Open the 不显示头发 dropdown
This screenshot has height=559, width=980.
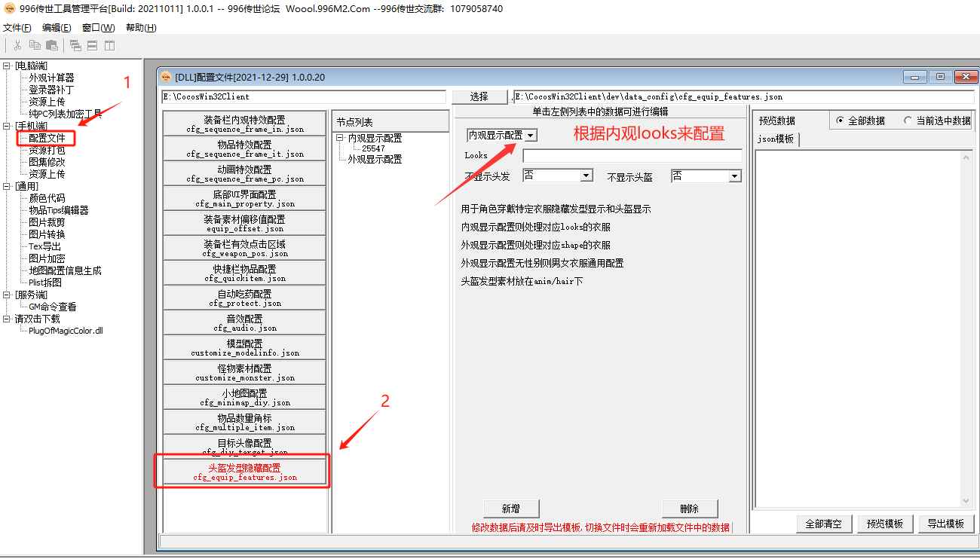click(x=586, y=176)
